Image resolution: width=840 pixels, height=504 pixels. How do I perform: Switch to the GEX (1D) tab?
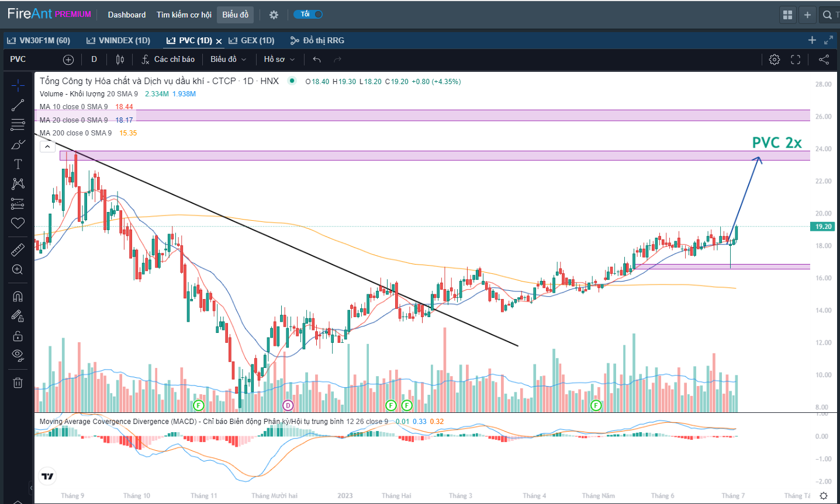[x=251, y=40]
